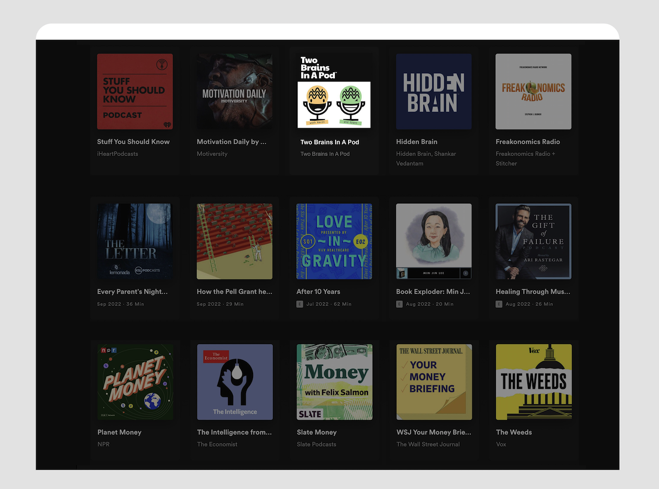Open the Hidden Brain podcast cover
659x489 pixels.
(433, 92)
